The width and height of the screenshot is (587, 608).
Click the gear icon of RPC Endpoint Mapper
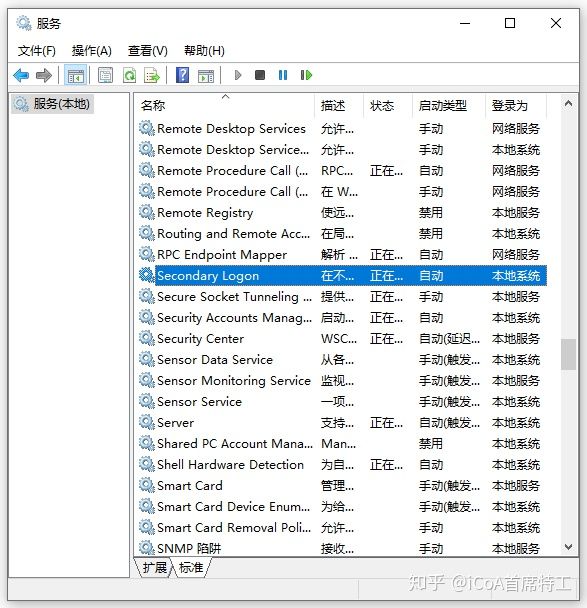(147, 254)
